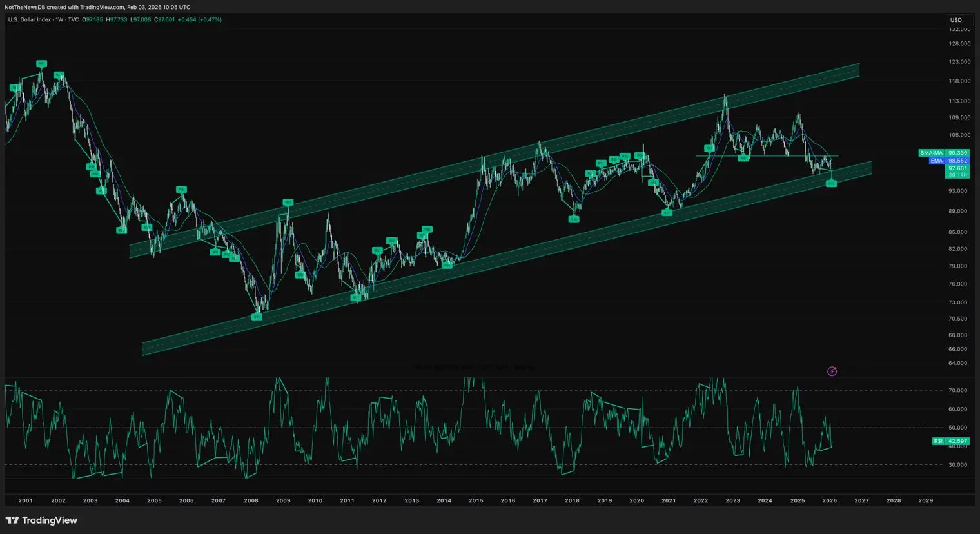
Task: Click the high value H97.733
Action: click(x=117, y=20)
